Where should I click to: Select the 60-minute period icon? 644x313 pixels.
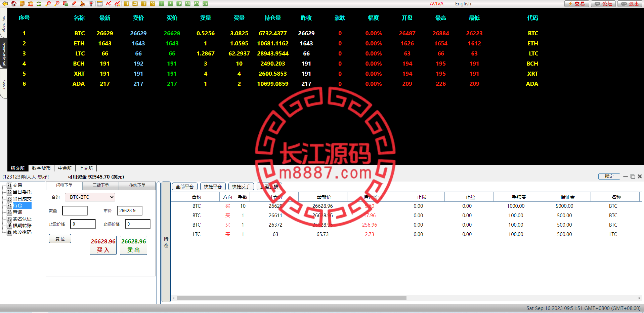pyautogui.click(x=197, y=4)
